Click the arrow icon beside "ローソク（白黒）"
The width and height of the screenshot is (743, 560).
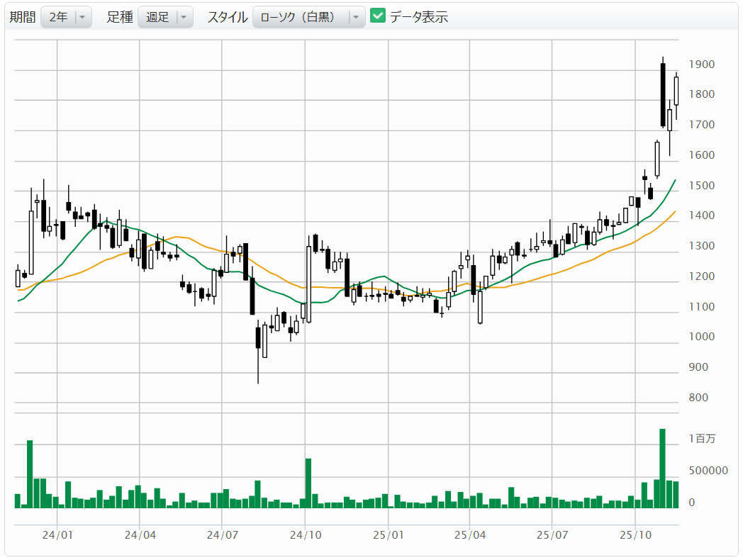[x=356, y=17]
